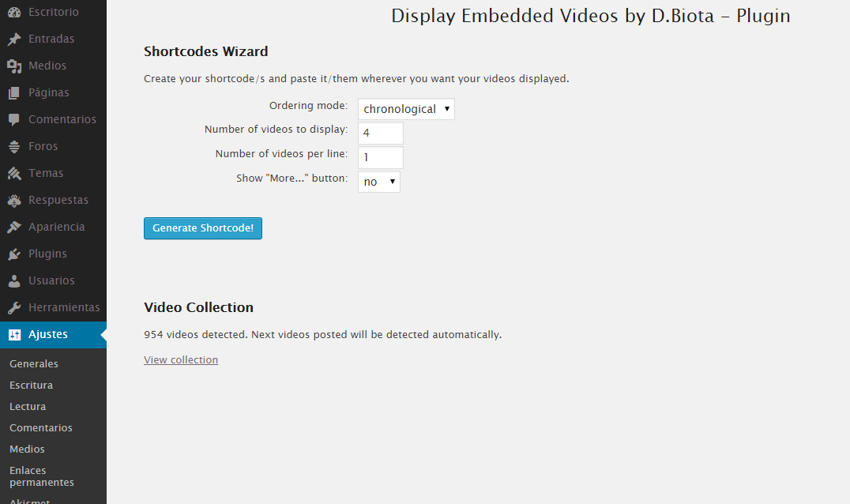This screenshot has width=850, height=504.
Task: Open the Plugins menu label
Action: (x=47, y=254)
